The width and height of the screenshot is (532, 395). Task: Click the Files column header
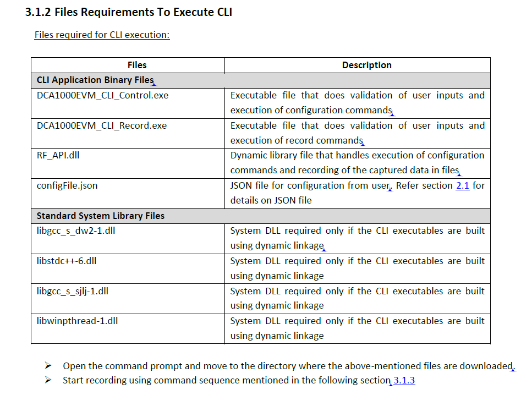[x=137, y=65]
